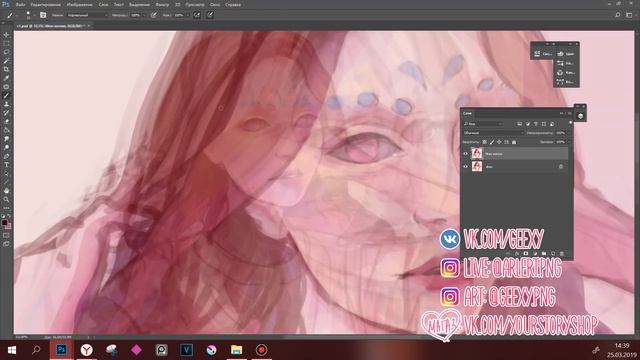Toggle lock image pixels
The height and width of the screenshot is (360, 640).
pos(492,142)
